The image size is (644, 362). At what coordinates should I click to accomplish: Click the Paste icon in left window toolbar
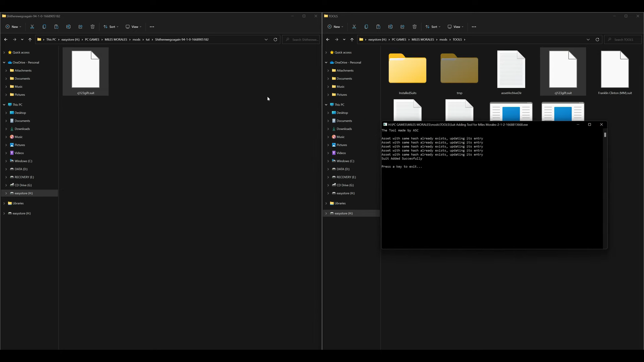(x=56, y=27)
